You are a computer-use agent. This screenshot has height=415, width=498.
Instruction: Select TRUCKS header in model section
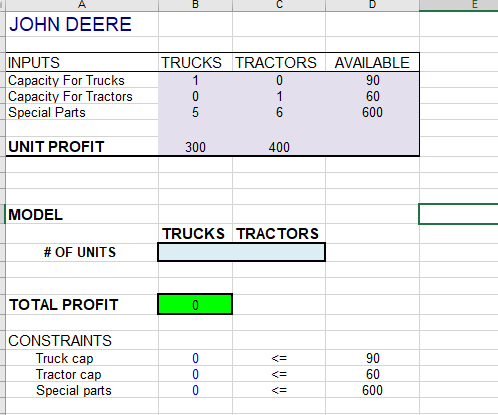[x=194, y=234]
